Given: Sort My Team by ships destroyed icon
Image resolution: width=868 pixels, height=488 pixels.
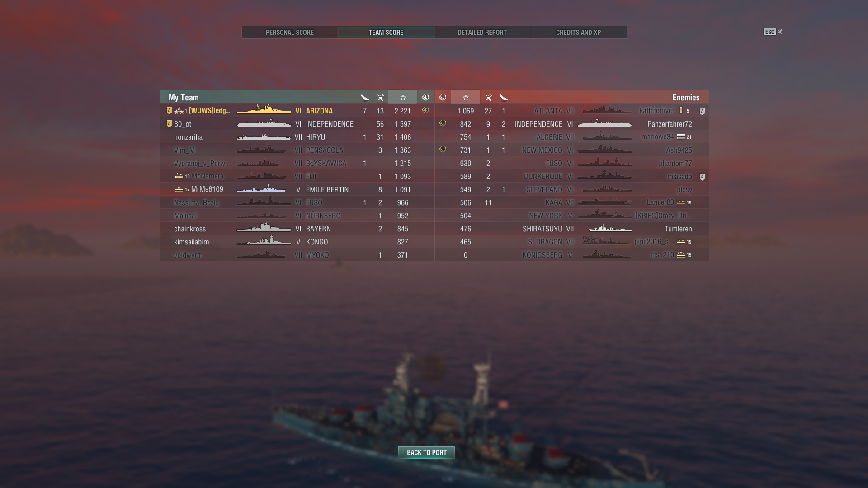Looking at the screenshot, I should (365, 98).
